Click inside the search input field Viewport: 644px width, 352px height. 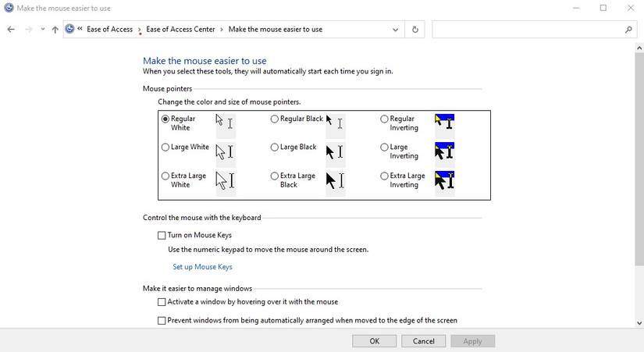527,30
